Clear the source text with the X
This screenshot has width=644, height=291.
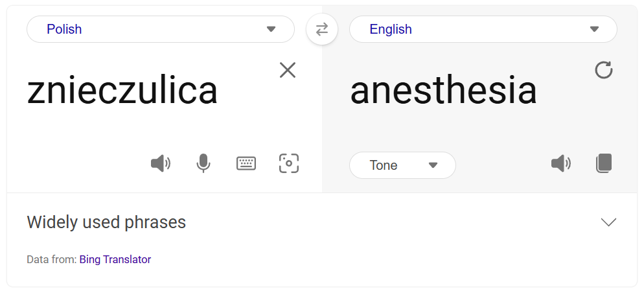(x=288, y=70)
